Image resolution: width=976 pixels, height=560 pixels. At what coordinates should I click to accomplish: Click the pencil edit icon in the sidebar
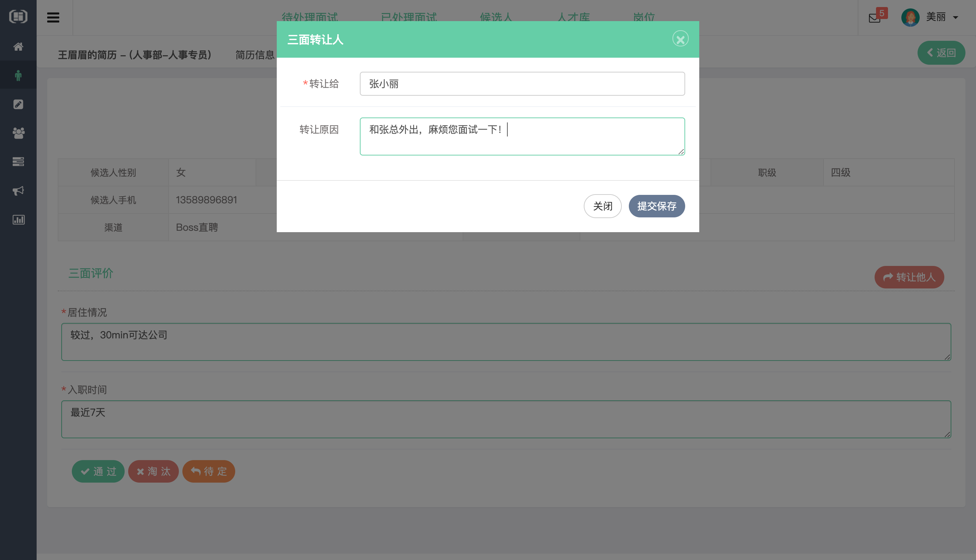pos(18,104)
